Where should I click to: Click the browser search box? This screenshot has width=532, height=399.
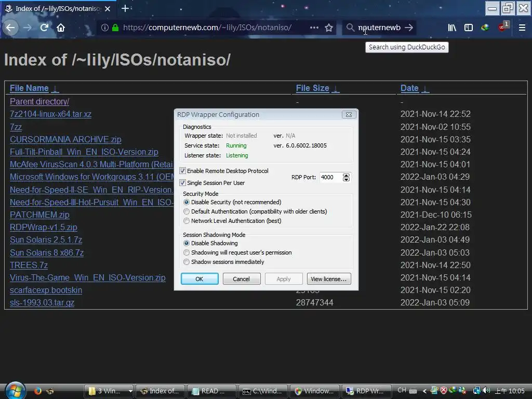[379, 28]
